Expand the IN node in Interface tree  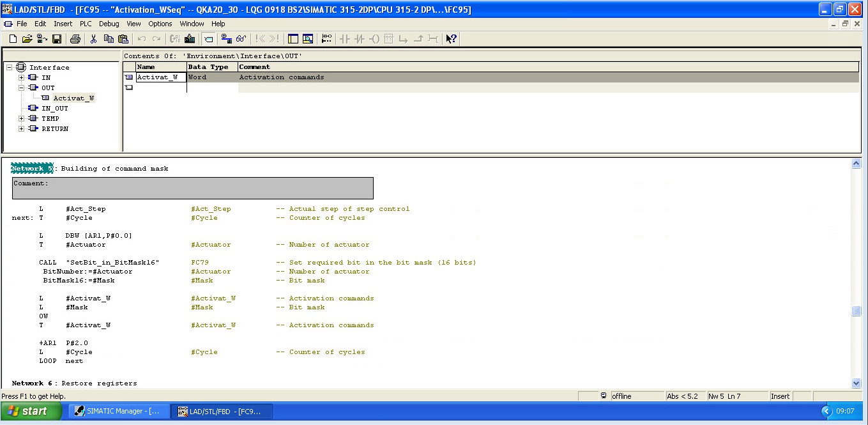click(22, 78)
